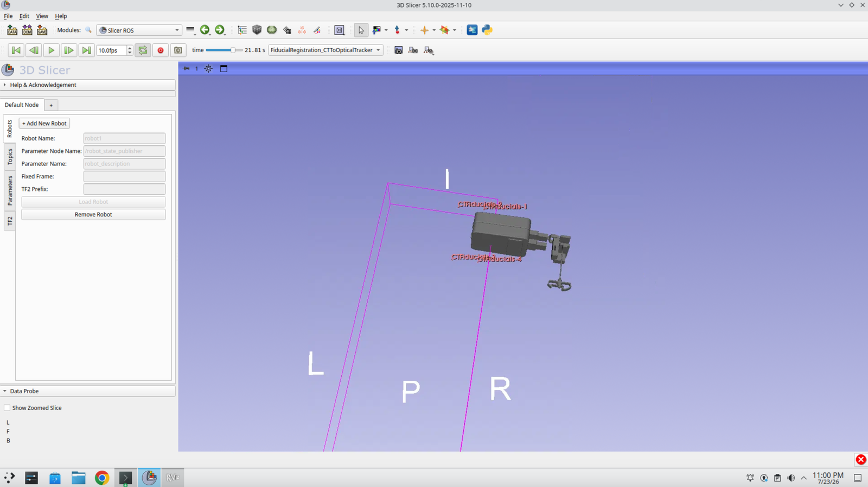Viewport: 868px width, 487px height.
Task: Open the Markups module red-dots icon
Action: tap(302, 30)
